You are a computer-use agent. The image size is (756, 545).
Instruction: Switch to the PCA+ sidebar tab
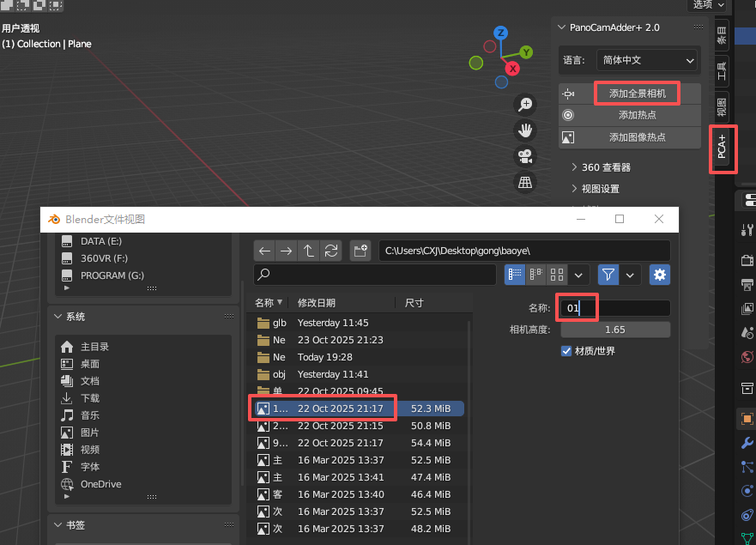[722, 148]
